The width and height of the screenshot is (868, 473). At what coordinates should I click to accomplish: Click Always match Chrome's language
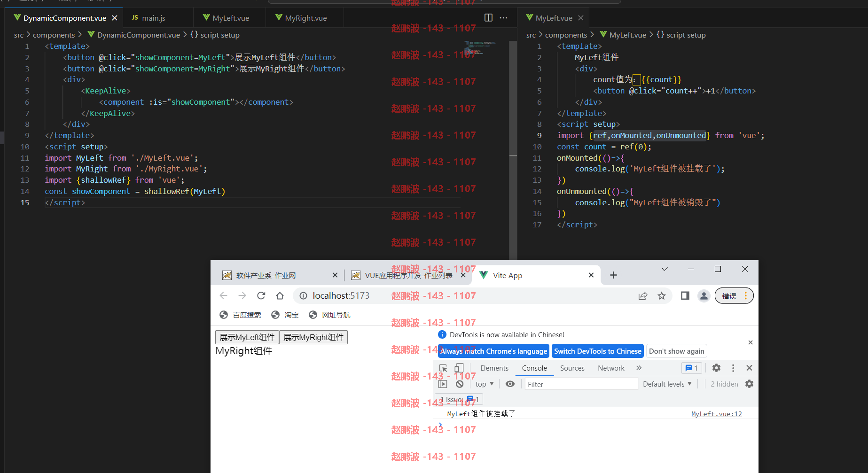tap(493, 351)
